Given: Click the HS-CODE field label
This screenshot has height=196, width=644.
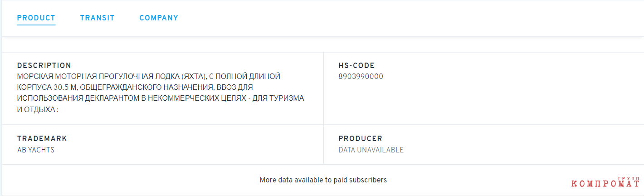Looking at the screenshot, I should (356, 66).
